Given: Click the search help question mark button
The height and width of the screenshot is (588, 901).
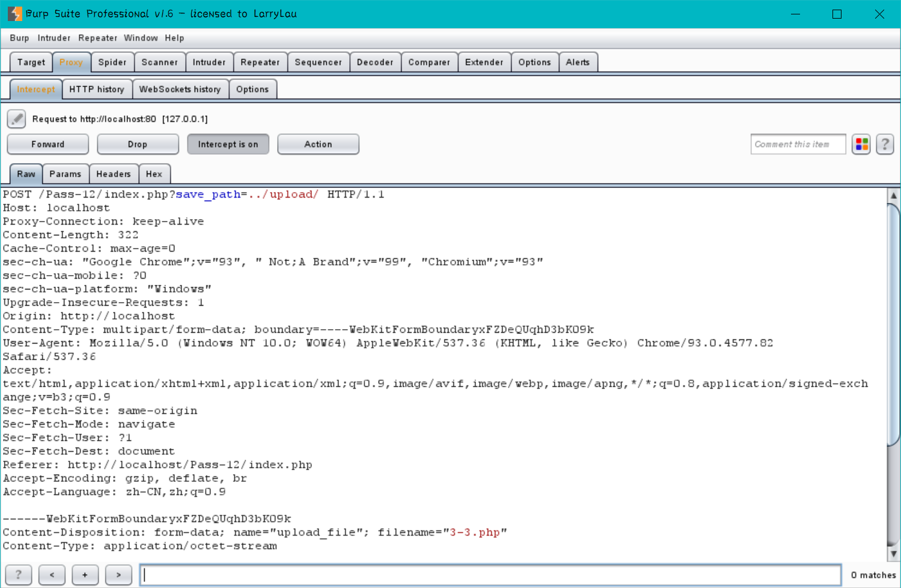Looking at the screenshot, I should [x=19, y=575].
